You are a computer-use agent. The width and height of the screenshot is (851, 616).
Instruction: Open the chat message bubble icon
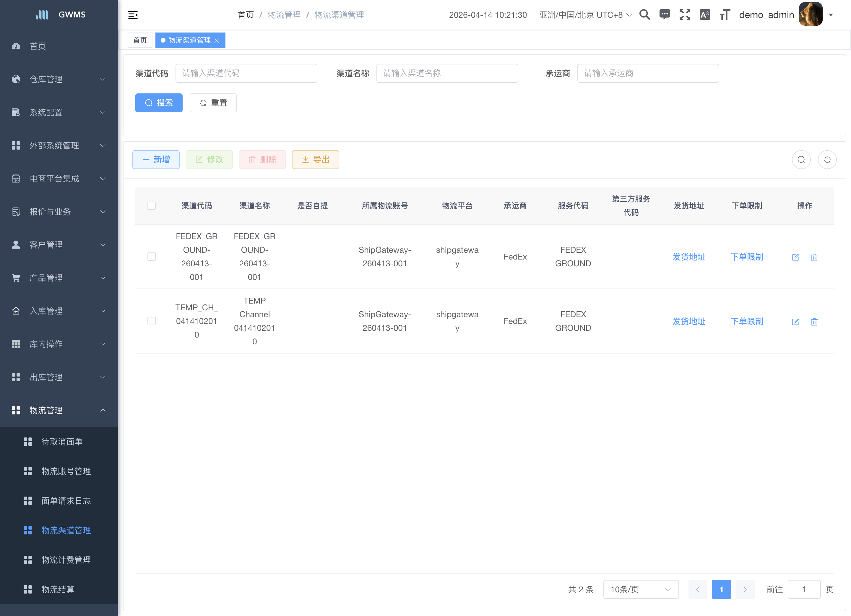(665, 15)
